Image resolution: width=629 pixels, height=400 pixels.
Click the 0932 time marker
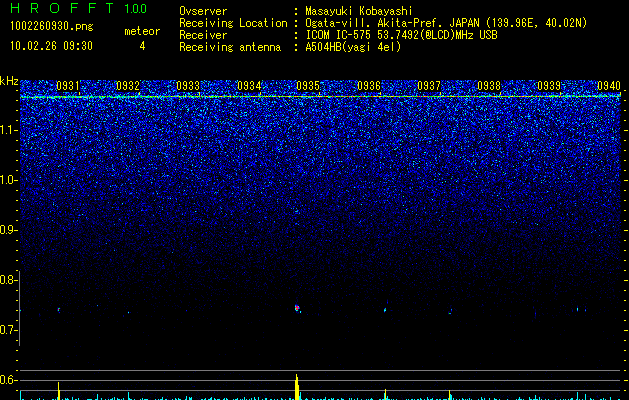coord(128,86)
